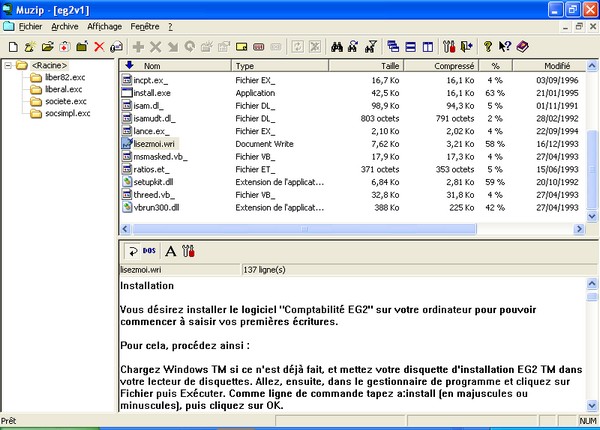The image size is (600, 430).
Task: Click the sparkle wizard icon in toolbar
Action: (x=30, y=47)
